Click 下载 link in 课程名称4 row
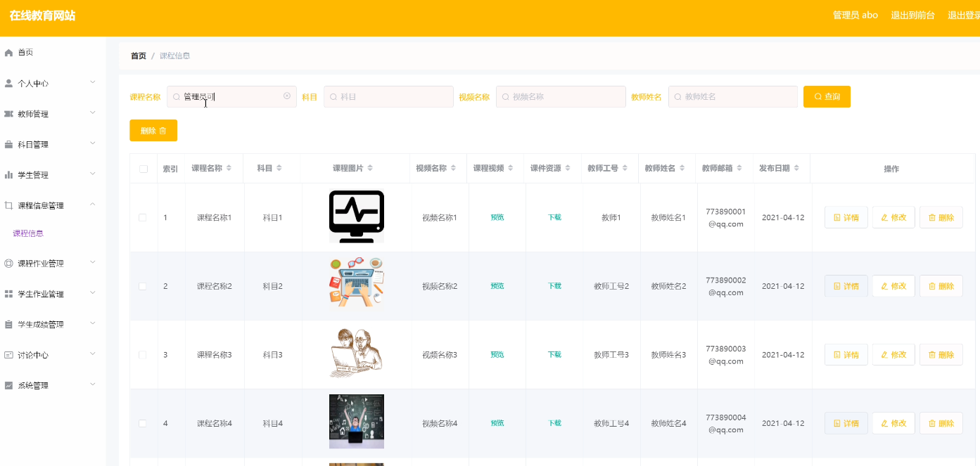This screenshot has height=466, width=980. click(554, 423)
